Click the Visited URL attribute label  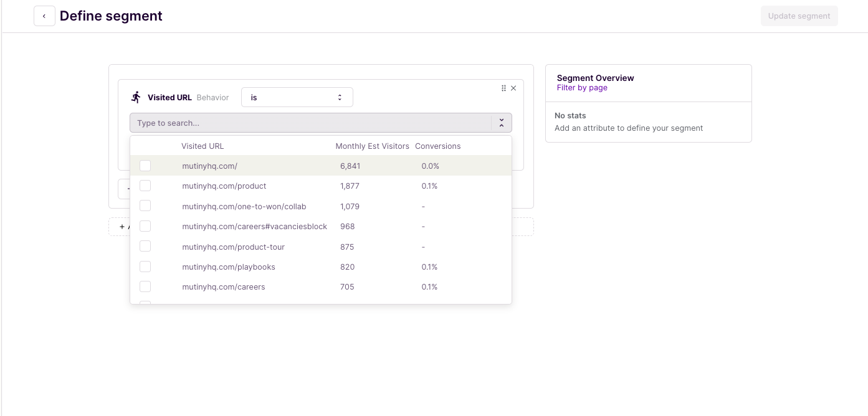click(169, 97)
